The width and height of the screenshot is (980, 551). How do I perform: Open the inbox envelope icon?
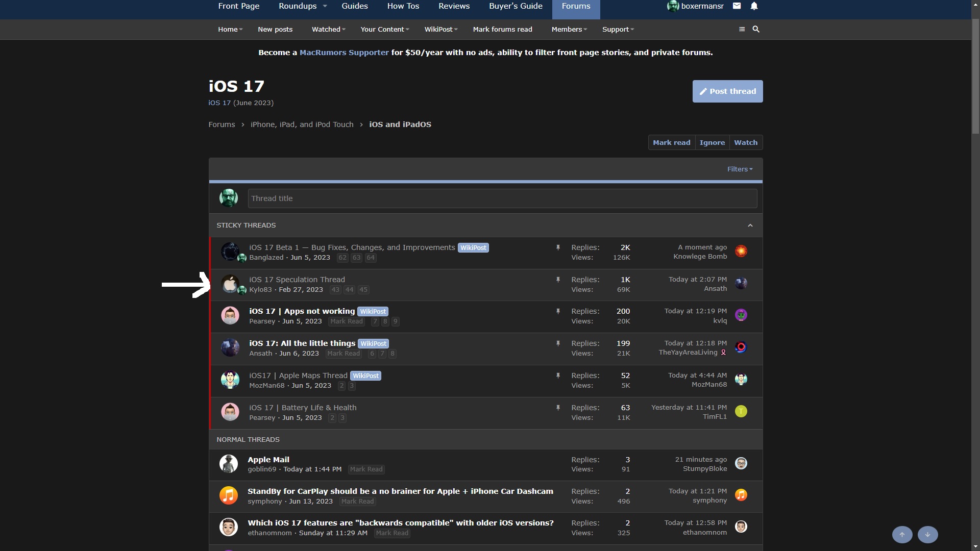(x=737, y=6)
